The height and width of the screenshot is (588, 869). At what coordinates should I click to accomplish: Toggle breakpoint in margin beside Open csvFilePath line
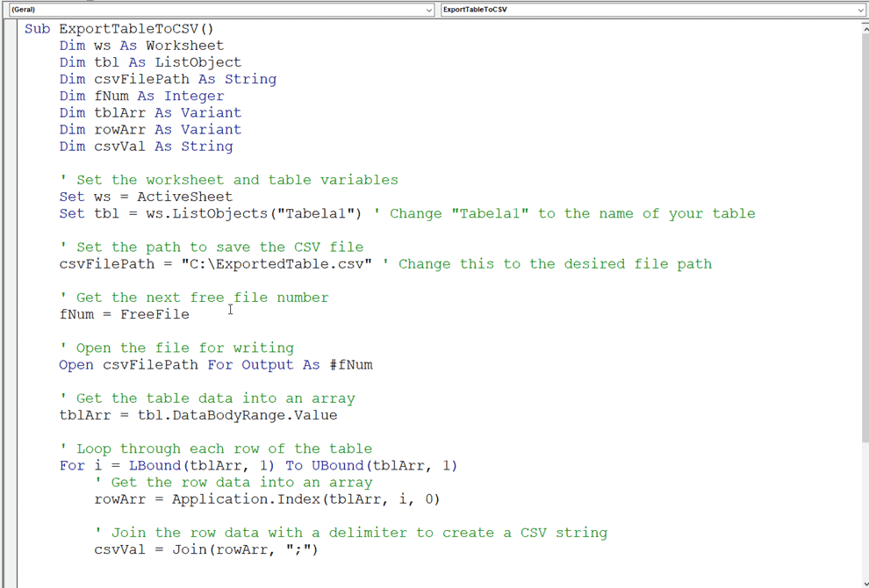click(11, 365)
